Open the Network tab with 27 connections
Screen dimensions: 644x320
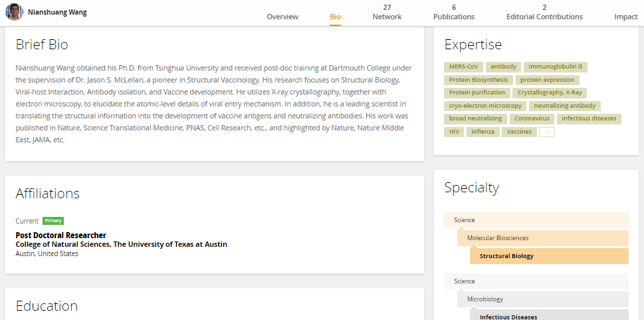(387, 12)
